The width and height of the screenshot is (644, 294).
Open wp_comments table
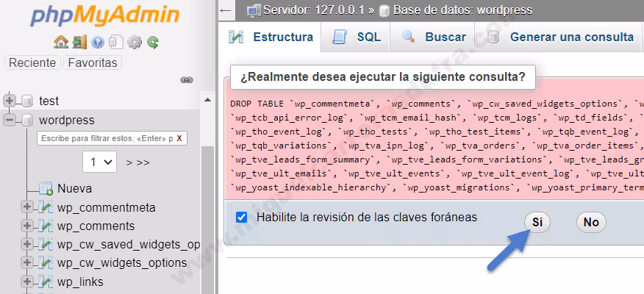coord(96,226)
